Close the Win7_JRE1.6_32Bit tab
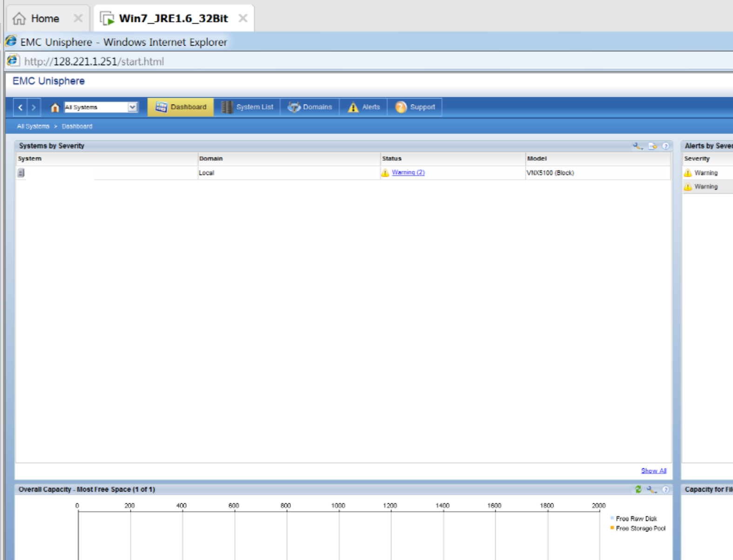This screenshot has width=733, height=560. point(243,19)
